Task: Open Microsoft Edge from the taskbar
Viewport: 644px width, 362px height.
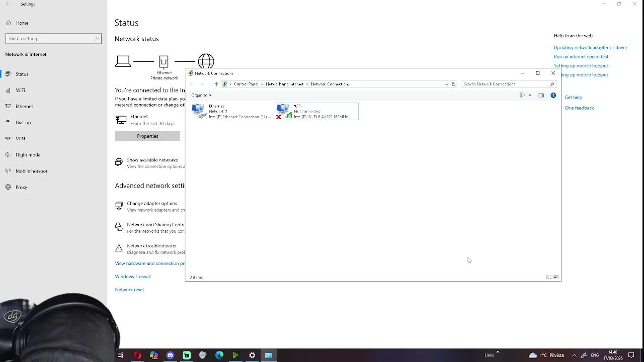Action: (x=219, y=355)
